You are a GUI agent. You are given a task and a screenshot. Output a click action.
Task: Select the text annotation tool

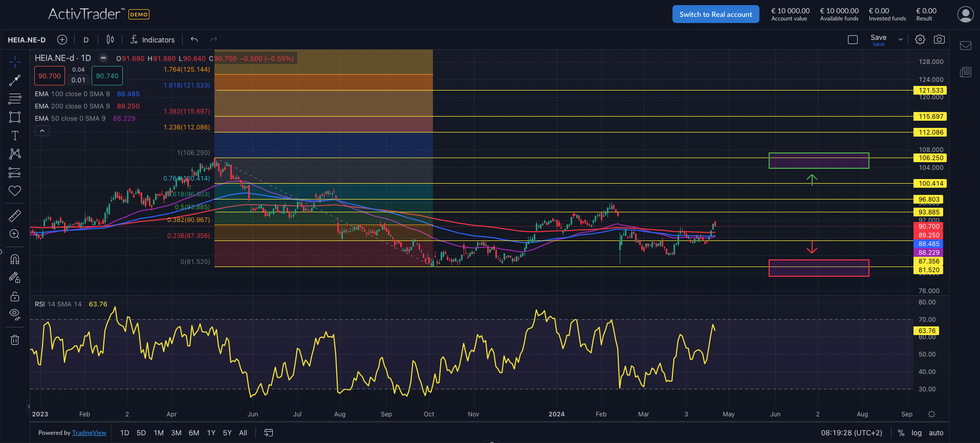coord(15,136)
